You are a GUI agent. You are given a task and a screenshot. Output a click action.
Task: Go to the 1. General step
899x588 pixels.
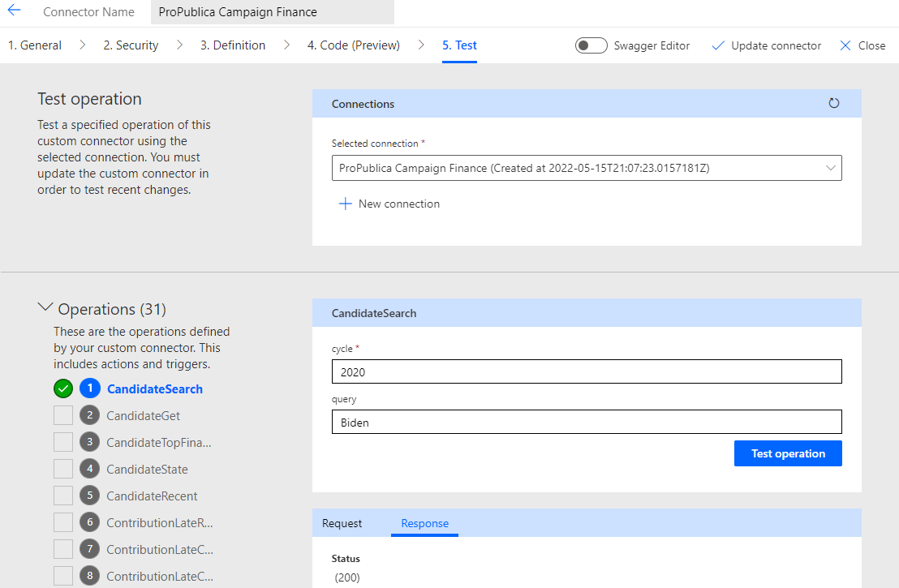(x=35, y=45)
